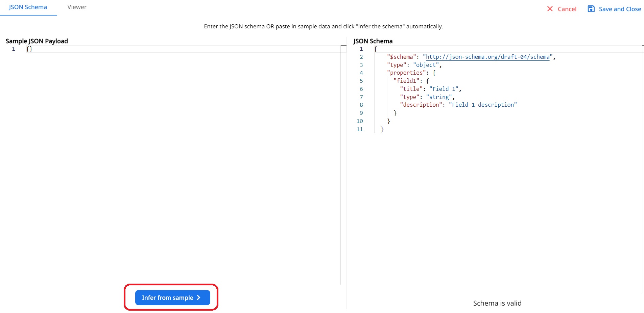The width and height of the screenshot is (644, 313).
Task: Click the Sample JSON Payload heading
Action: tap(37, 41)
